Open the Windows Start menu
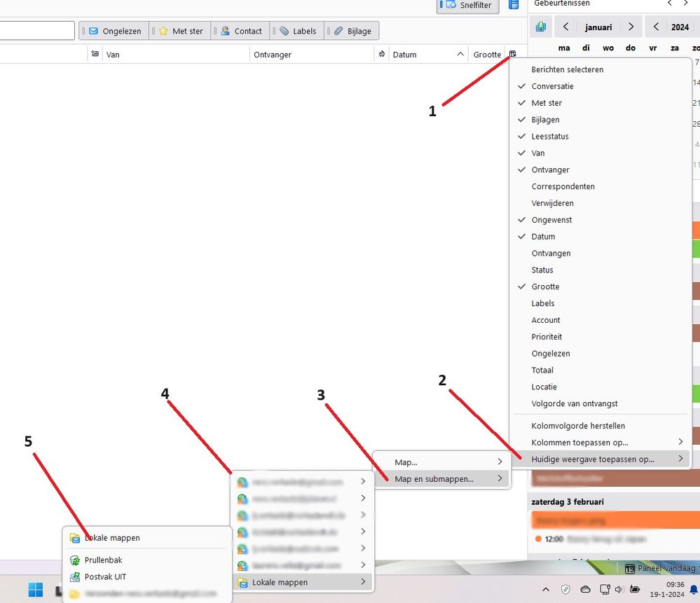 (x=35, y=590)
